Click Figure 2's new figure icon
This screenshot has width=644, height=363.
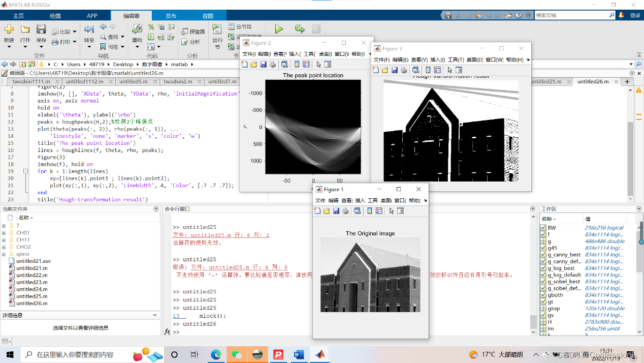(x=245, y=65)
